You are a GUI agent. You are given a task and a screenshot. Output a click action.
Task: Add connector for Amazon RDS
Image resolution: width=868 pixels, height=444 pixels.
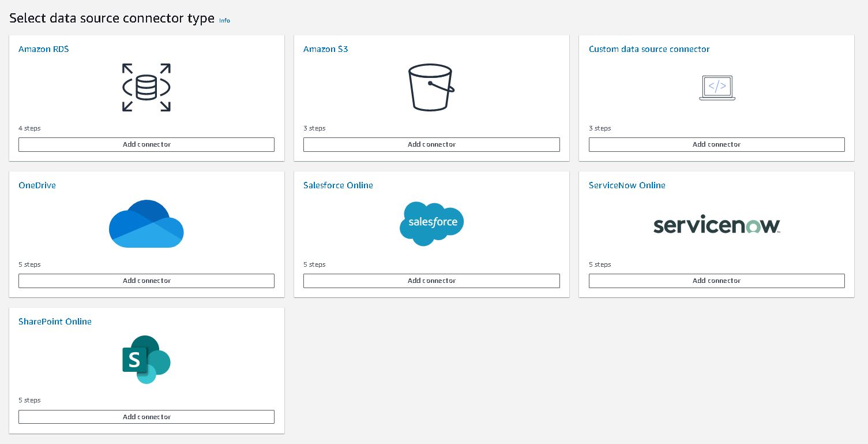[146, 144]
